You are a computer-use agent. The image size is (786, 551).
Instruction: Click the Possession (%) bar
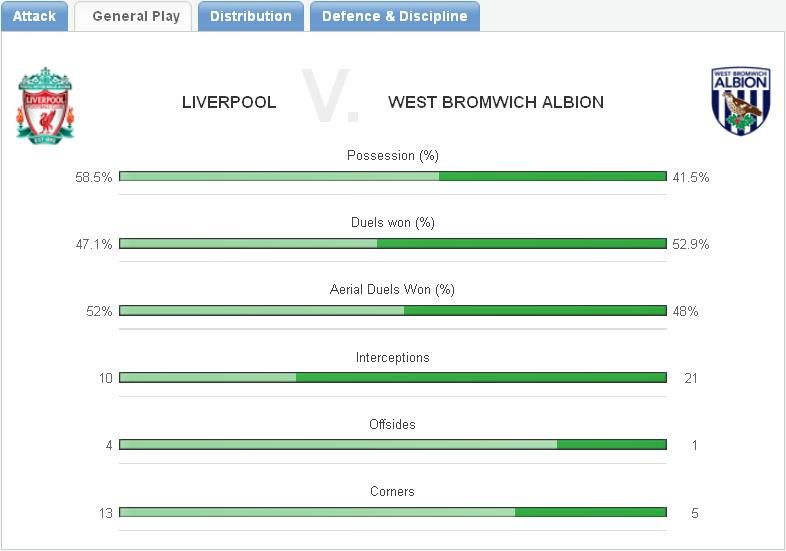(x=392, y=177)
